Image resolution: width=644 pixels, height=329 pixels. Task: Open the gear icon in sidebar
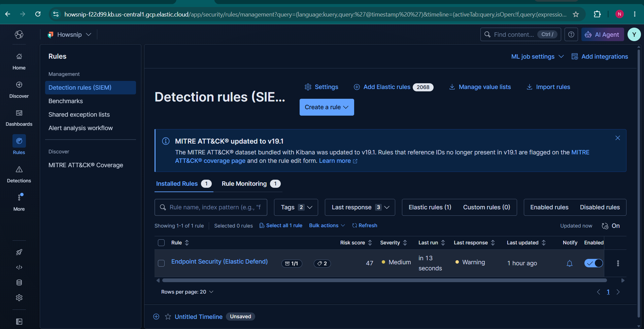[x=19, y=298]
